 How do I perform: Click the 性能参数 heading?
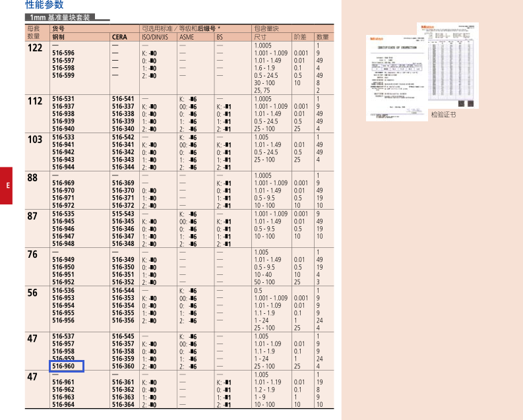44,5
